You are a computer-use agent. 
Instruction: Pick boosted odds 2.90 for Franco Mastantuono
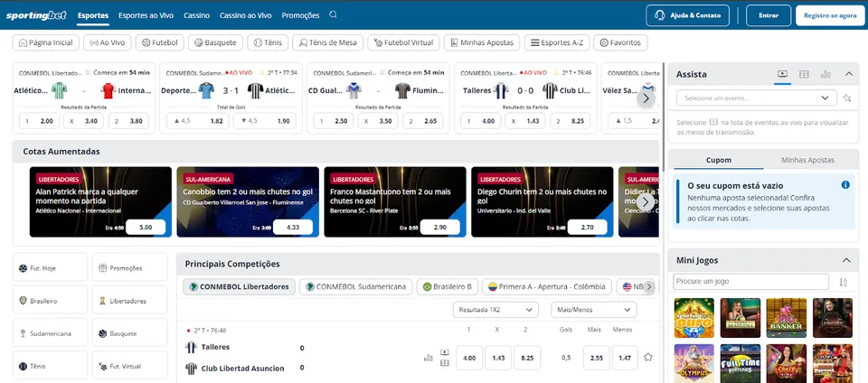tap(440, 227)
